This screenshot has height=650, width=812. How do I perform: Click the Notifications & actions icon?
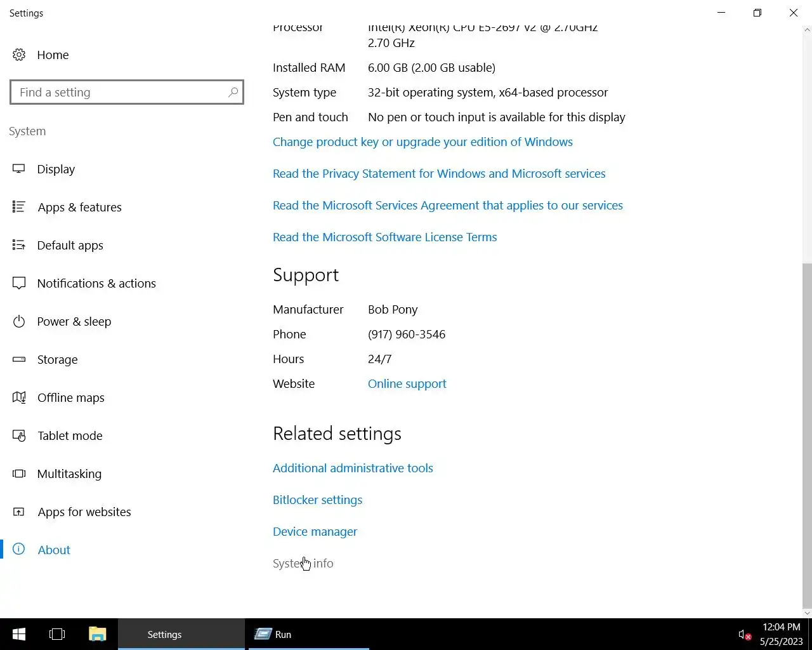pyautogui.click(x=19, y=283)
